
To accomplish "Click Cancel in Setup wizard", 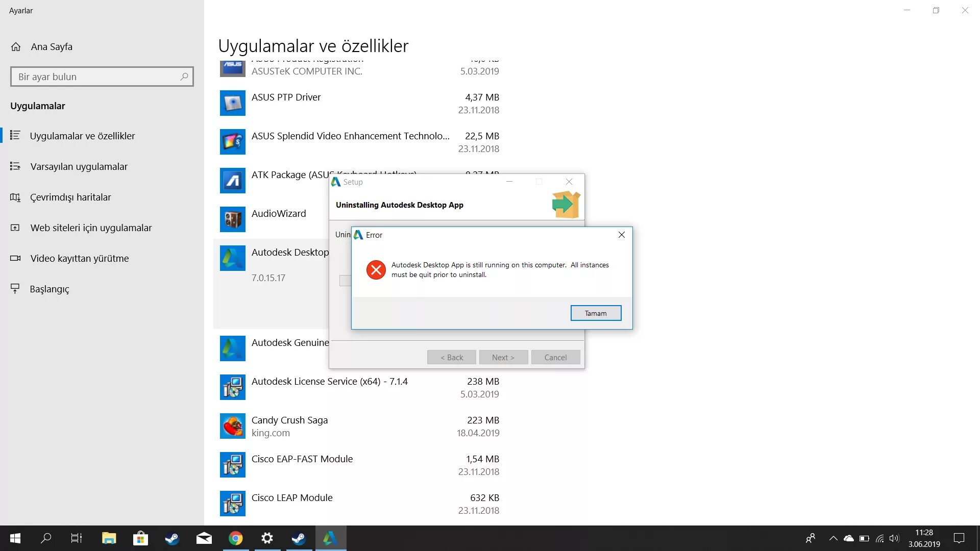I will pos(555,357).
